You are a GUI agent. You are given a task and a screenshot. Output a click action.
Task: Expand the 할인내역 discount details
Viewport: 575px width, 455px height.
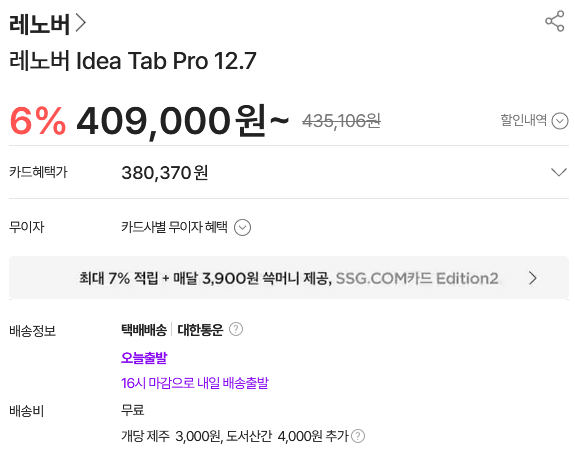click(534, 120)
